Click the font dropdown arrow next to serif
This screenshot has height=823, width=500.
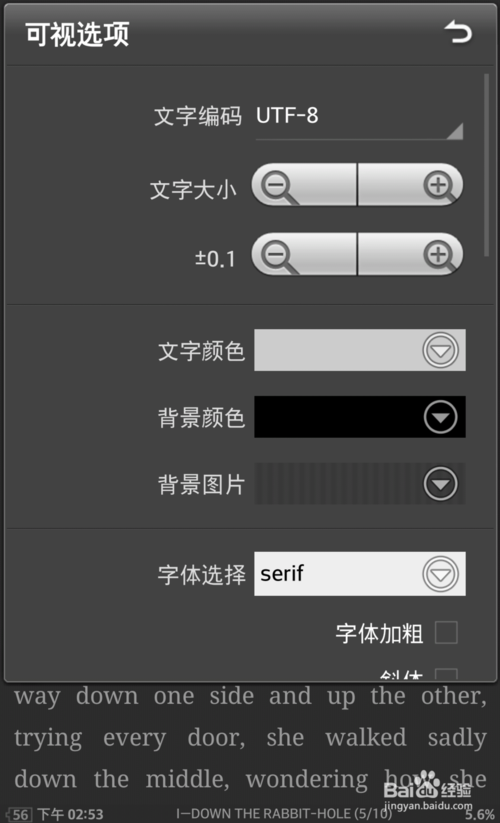click(440, 574)
